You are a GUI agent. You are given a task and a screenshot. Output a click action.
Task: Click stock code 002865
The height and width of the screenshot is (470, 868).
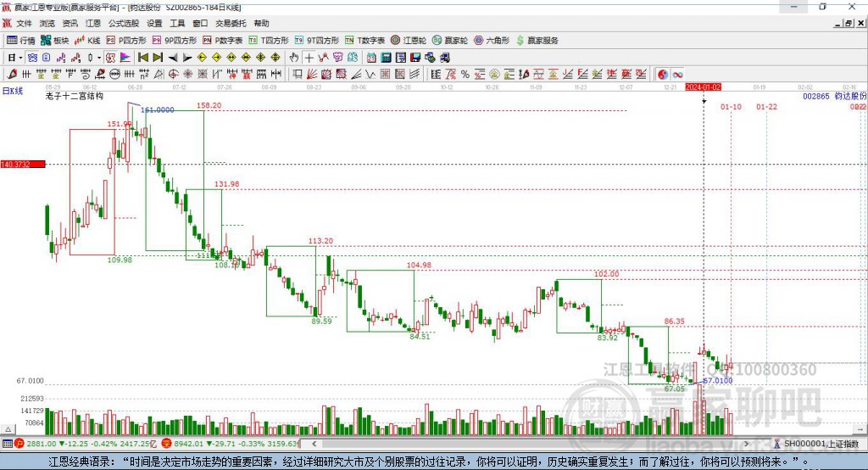point(816,96)
